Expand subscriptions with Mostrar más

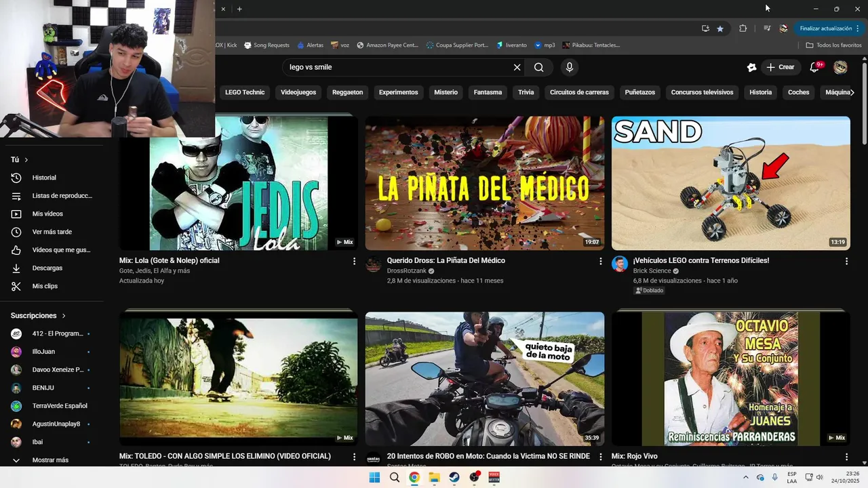pyautogui.click(x=52, y=460)
